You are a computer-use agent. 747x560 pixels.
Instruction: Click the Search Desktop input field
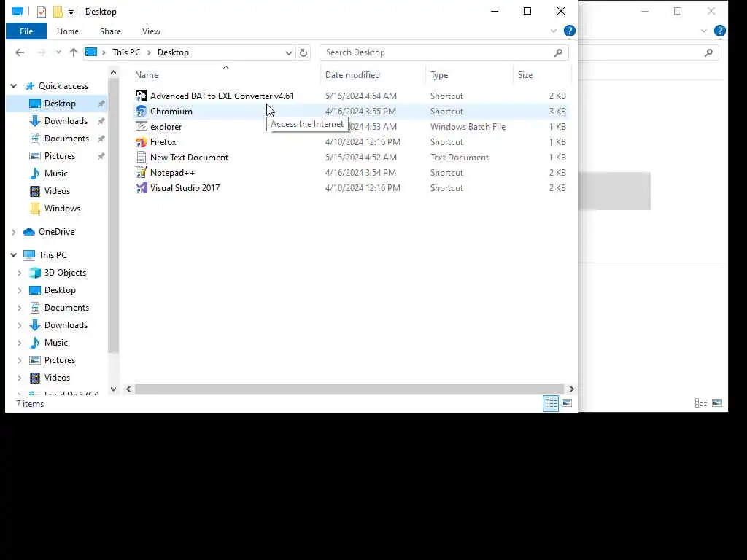click(x=438, y=52)
